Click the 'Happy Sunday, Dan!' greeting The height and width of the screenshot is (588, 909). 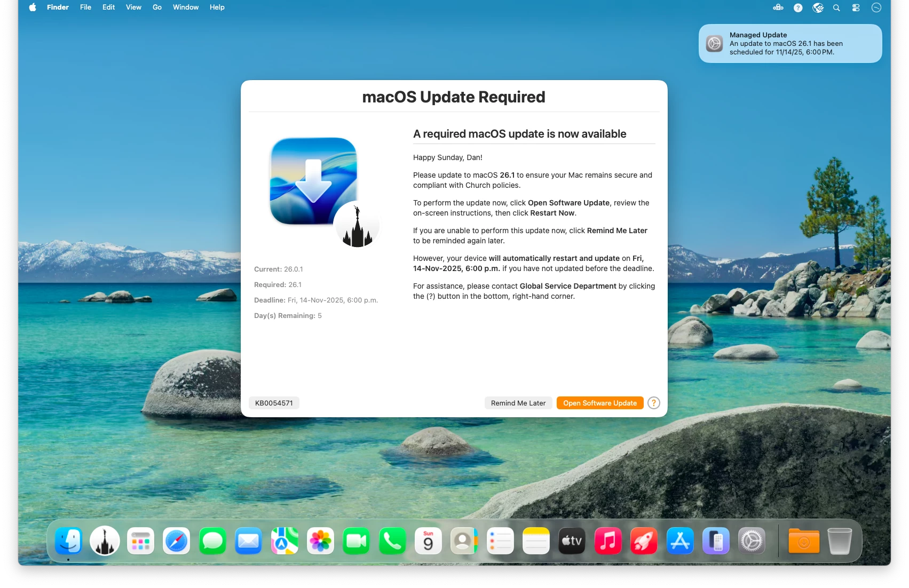tap(448, 157)
